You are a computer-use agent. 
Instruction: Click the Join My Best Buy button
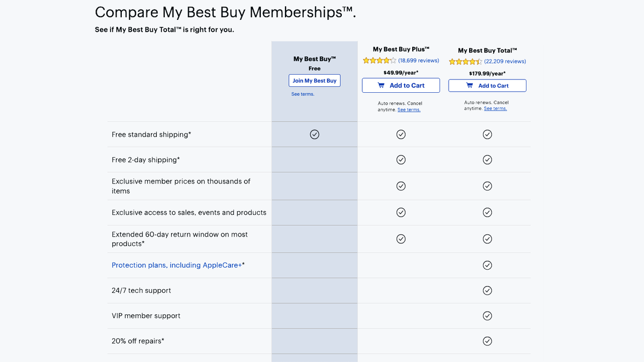click(x=314, y=80)
